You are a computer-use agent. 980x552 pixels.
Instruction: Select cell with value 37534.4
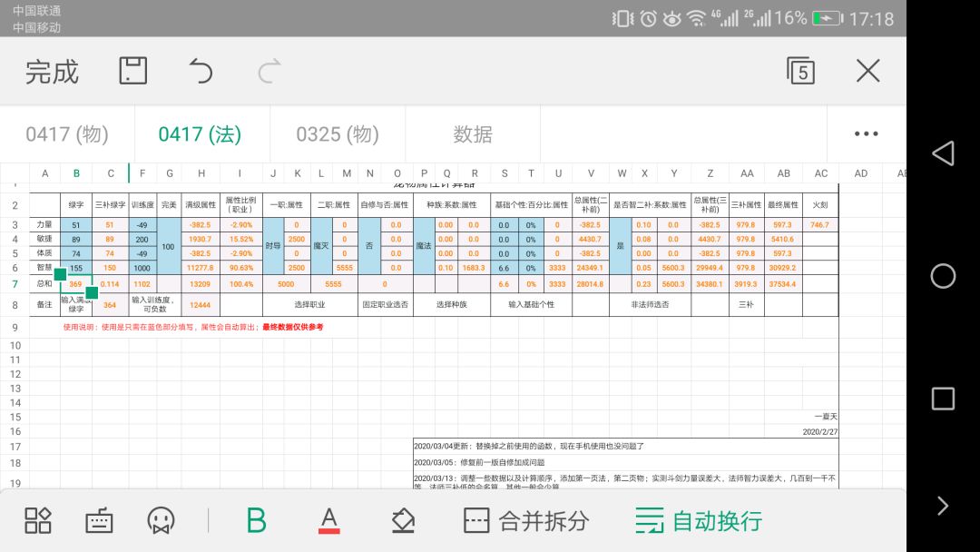tap(782, 284)
